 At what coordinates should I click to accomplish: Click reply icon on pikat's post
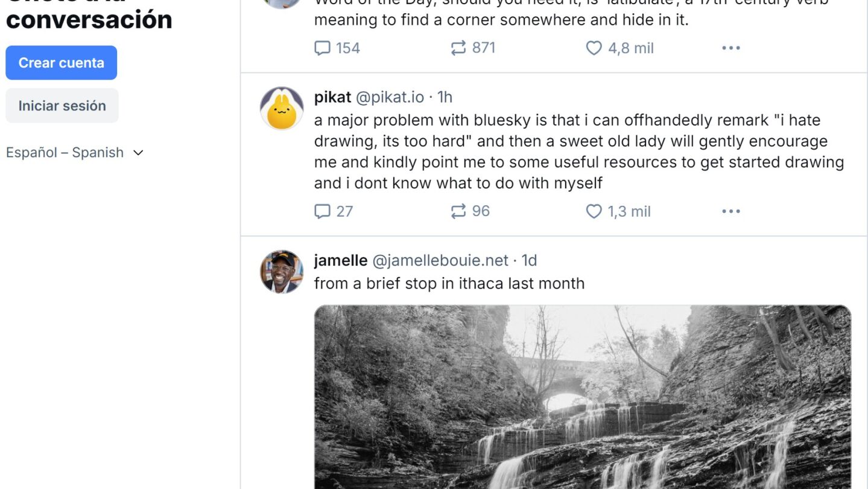pos(323,211)
